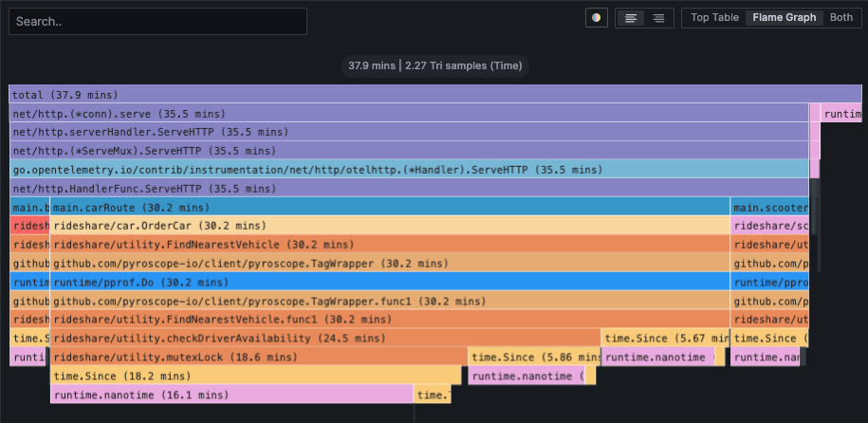Click runtime.nanotime (16.1 mins) bar
This screenshot has width=868, height=423.
231,395
